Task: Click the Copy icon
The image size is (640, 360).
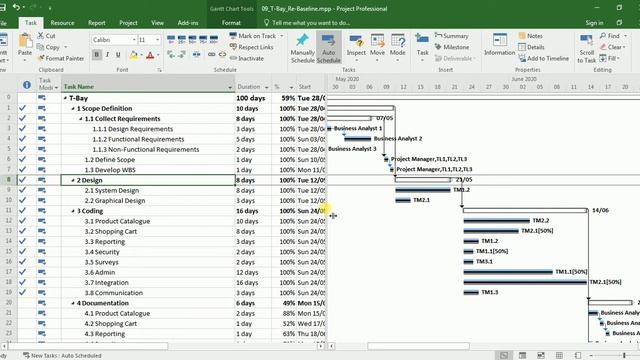Action: click(40, 47)
